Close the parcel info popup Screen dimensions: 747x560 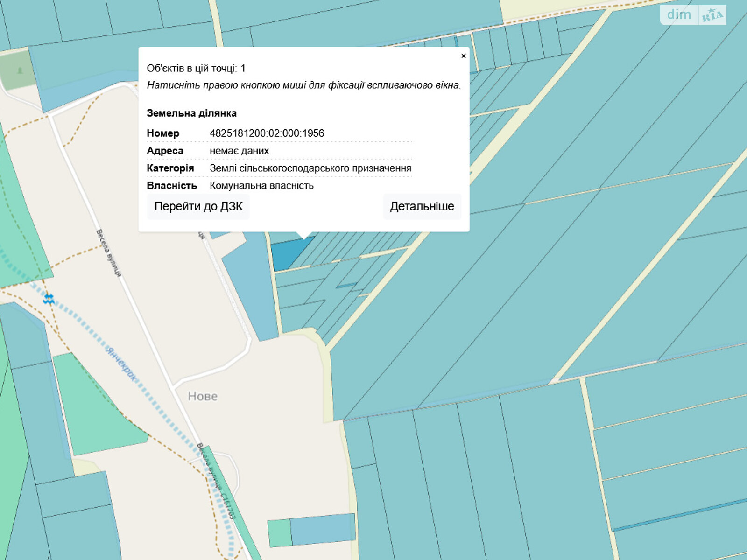pos(463,56)
